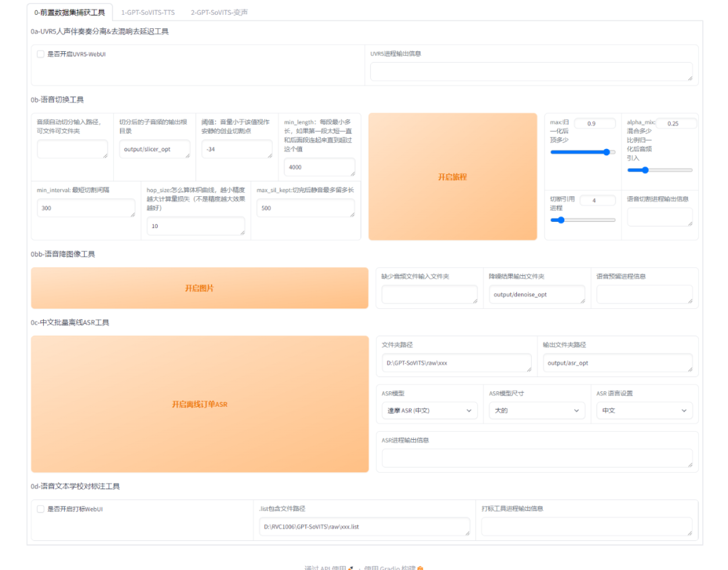Launch the 开启离线订单ASR button
The width and height of the screenshot is (728, 570).
pos(200,404)
